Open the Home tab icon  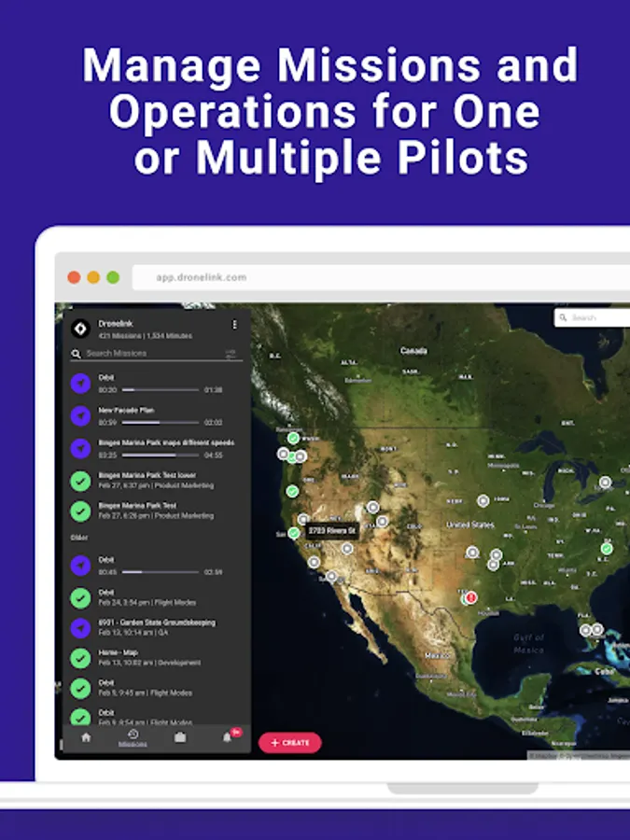[x=86, y=737]
